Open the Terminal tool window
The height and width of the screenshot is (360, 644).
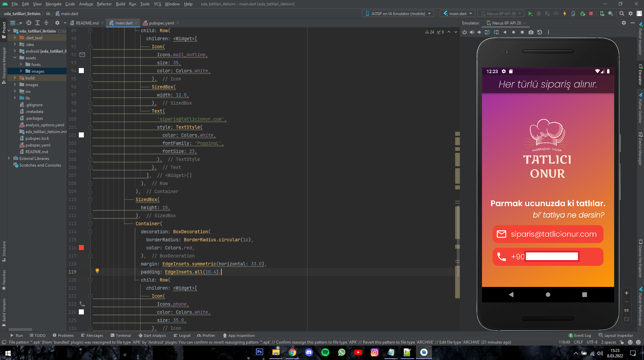[121, 336]
